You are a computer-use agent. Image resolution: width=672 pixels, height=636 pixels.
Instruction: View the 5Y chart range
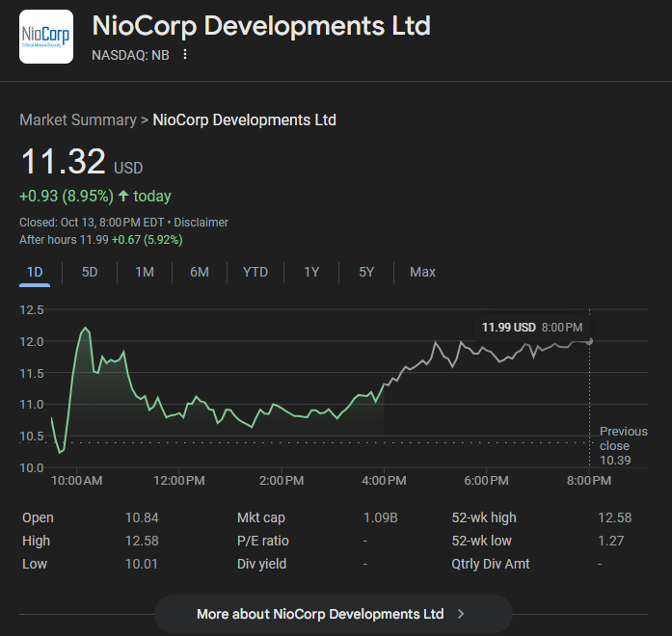click(366, 272)
